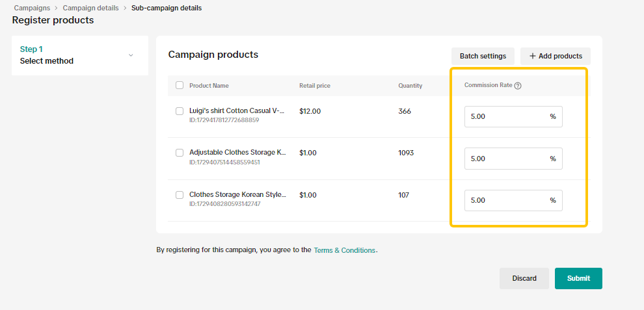
Task: Click the Add products button
Action: tap(555, 56)
